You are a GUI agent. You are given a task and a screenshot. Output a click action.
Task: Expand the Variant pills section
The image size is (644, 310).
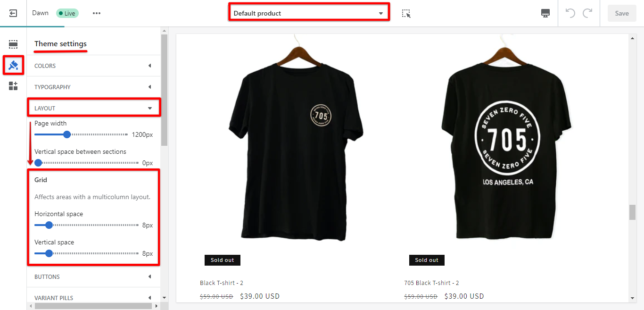(x=93, y=298)
